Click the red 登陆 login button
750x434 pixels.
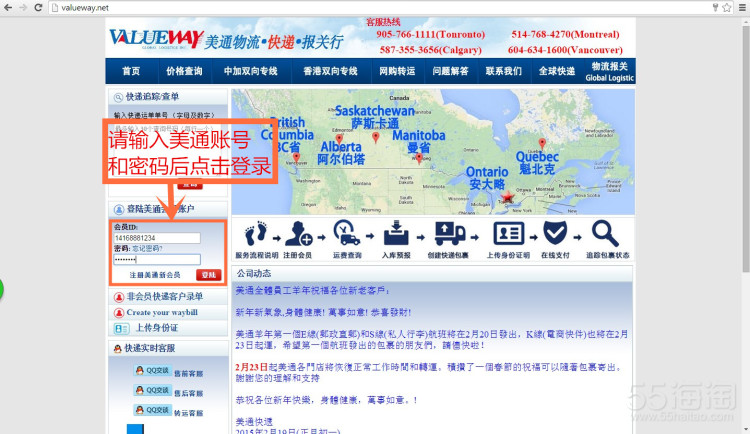209,275
